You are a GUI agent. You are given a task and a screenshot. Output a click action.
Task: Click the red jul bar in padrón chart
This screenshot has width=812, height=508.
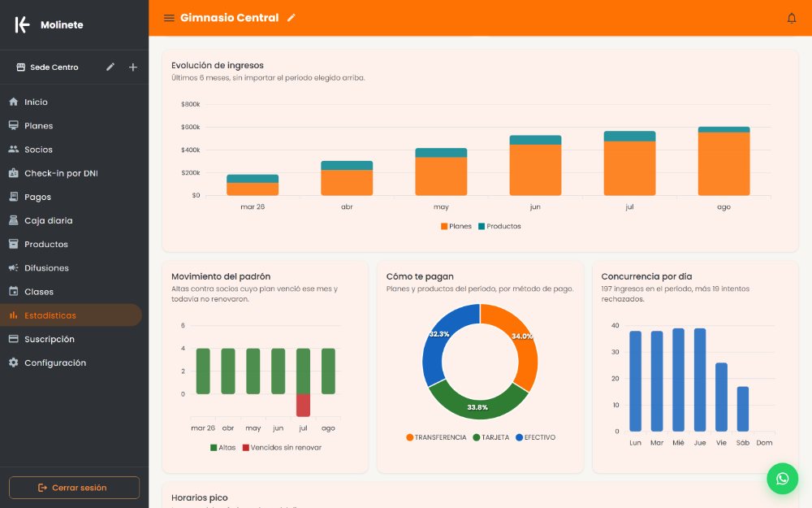(x=303, y=406)
